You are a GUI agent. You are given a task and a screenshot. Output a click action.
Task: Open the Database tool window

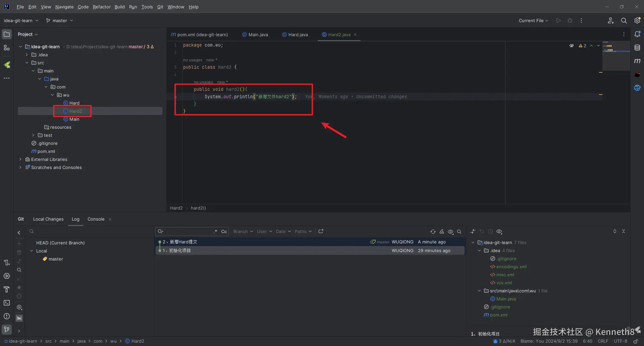[637, 48]
